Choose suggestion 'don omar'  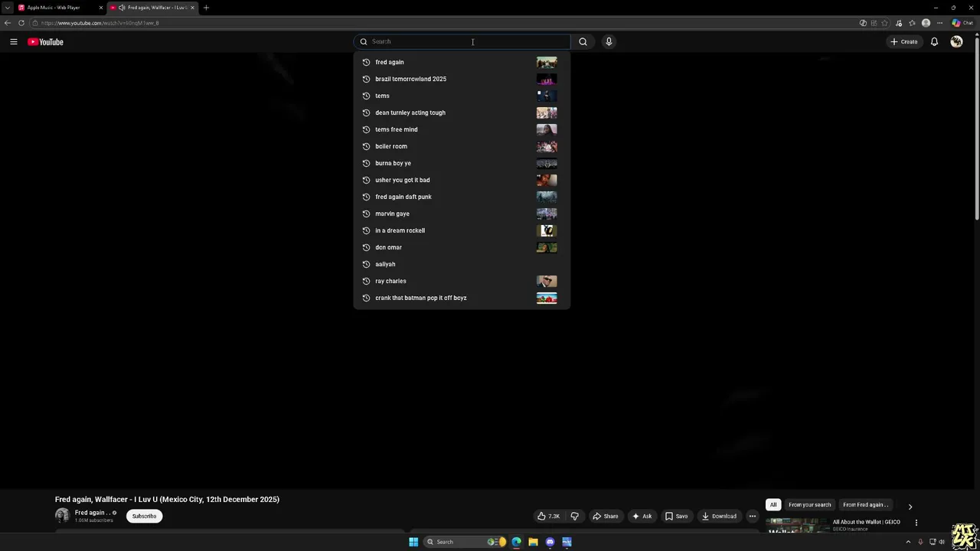click(x=462, y=247)
